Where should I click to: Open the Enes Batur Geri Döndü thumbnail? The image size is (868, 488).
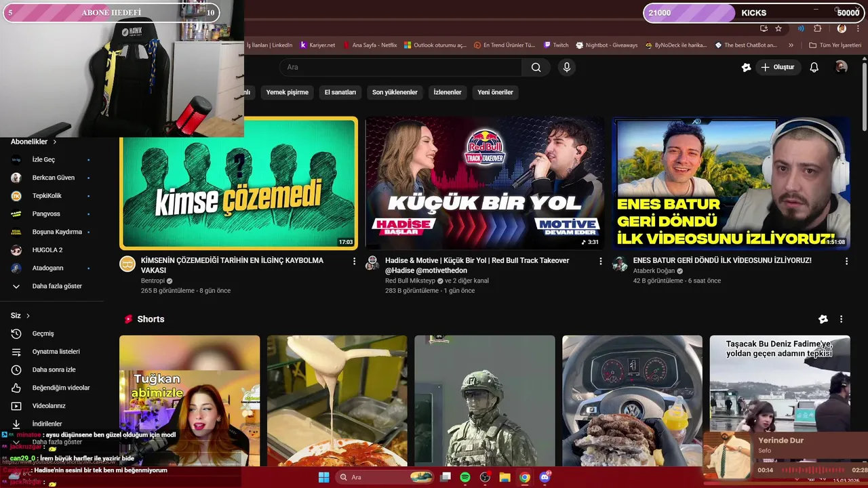[731, 183]
